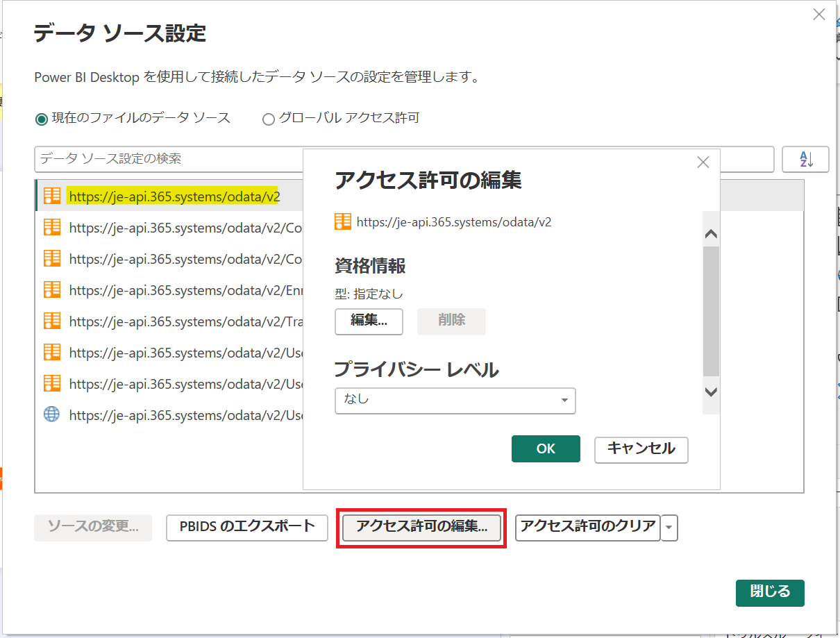Close the データ ソース設定 window with X
This screenshot has width=840, height=638.
click(819, 15)
